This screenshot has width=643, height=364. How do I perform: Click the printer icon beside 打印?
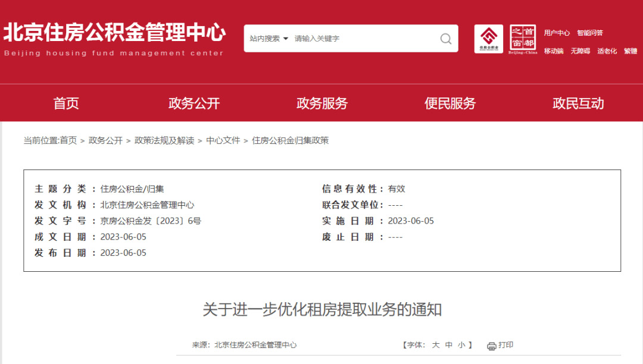pos(491,346)
